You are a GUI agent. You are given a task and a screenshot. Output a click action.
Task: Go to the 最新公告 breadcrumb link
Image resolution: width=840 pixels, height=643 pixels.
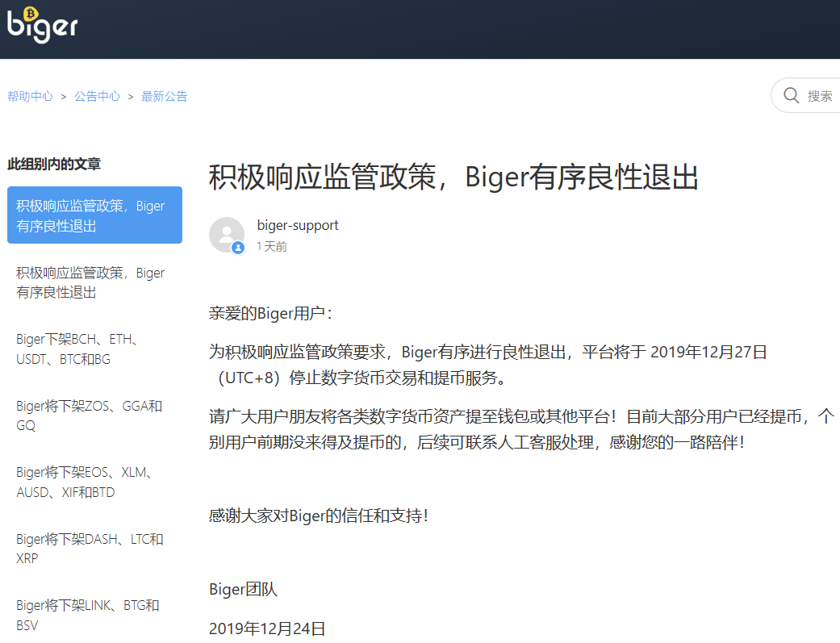pos(164,97)
